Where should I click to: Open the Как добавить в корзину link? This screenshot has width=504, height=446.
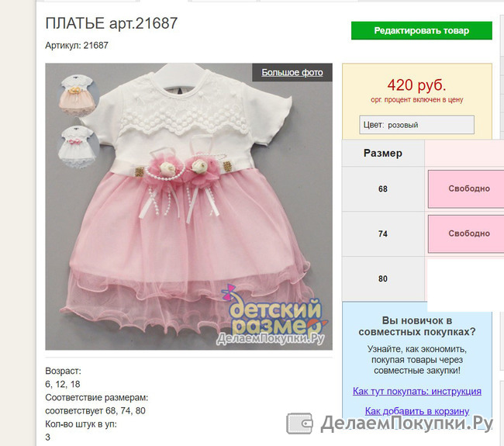click(x=417, y=411)
